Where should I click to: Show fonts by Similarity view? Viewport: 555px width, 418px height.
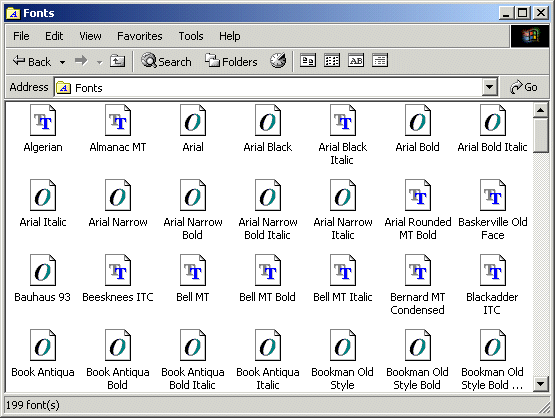(x=356, y=61)
